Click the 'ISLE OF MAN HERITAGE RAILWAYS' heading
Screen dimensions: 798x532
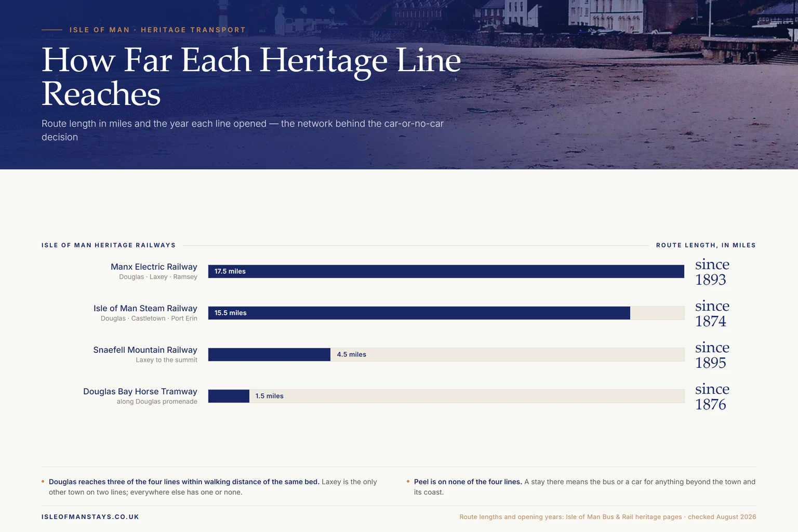[109, 245]
